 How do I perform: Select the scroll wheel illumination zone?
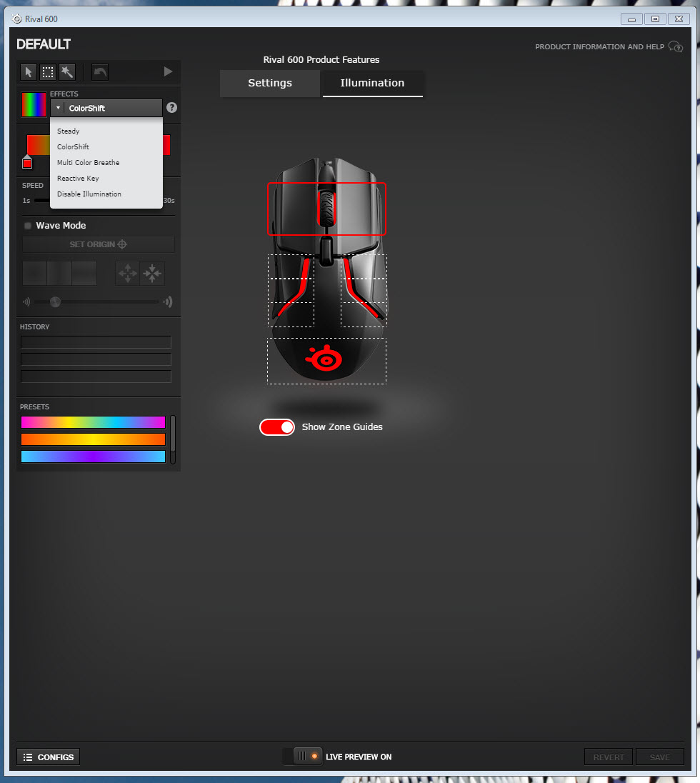point(326,208)
